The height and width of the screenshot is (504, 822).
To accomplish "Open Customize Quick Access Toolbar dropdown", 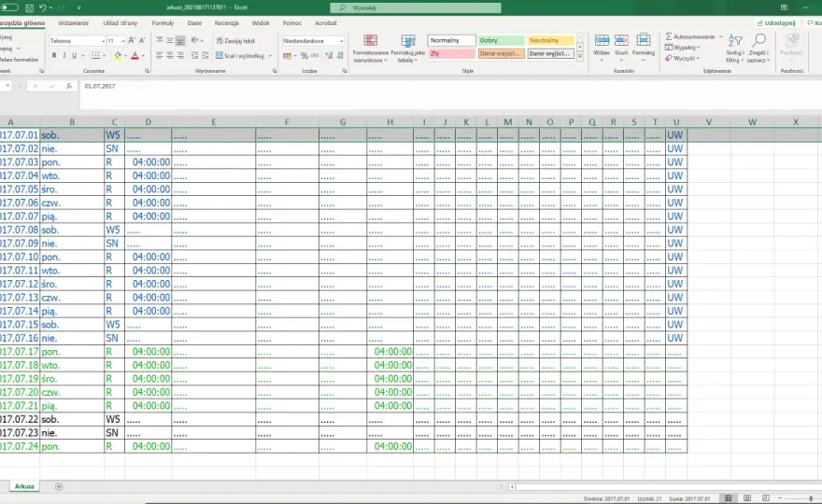I will 79,7.
